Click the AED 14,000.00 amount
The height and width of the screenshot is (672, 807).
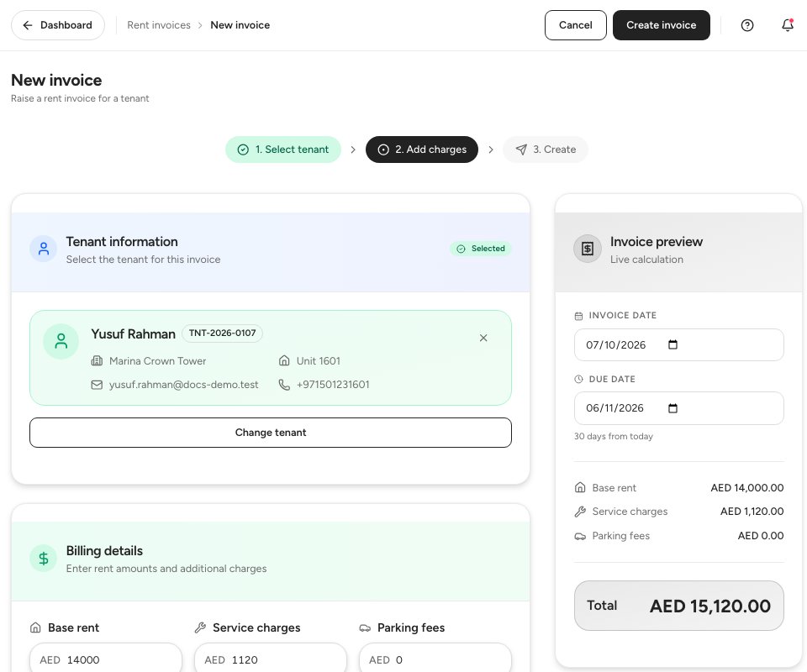click(746, 488)
